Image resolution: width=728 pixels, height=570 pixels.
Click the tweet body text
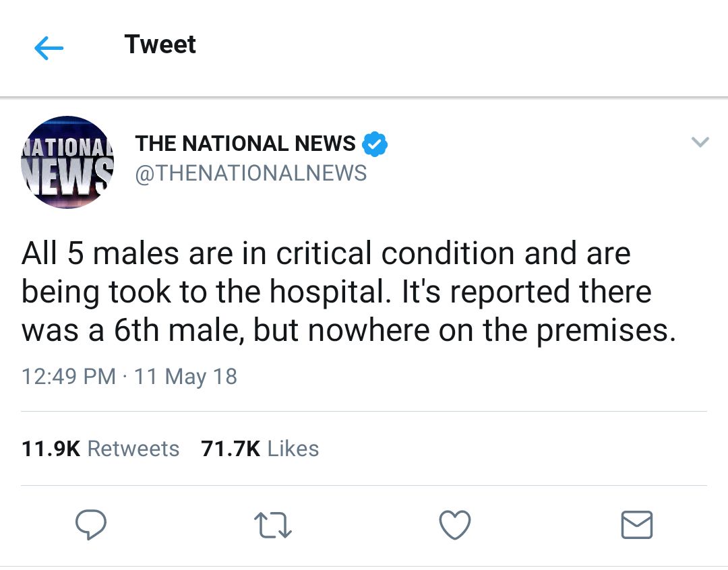[348, 292]
